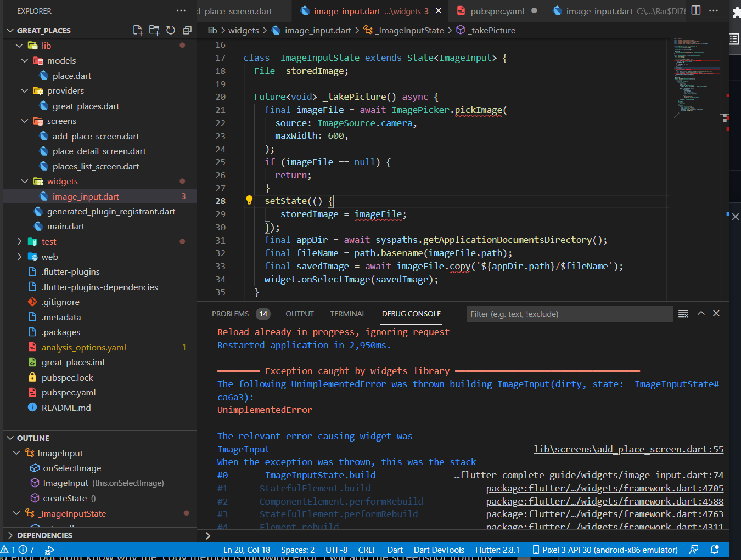Open the notifications bell in status bar
The image size is (741, 560).
click(x=715, y=550)
